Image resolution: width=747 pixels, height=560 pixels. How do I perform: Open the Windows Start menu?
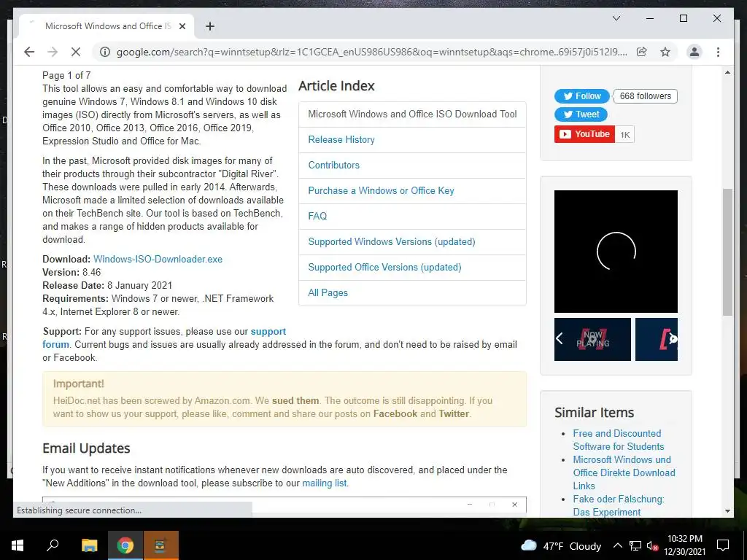pyautogui.click(x=18, y=545)
